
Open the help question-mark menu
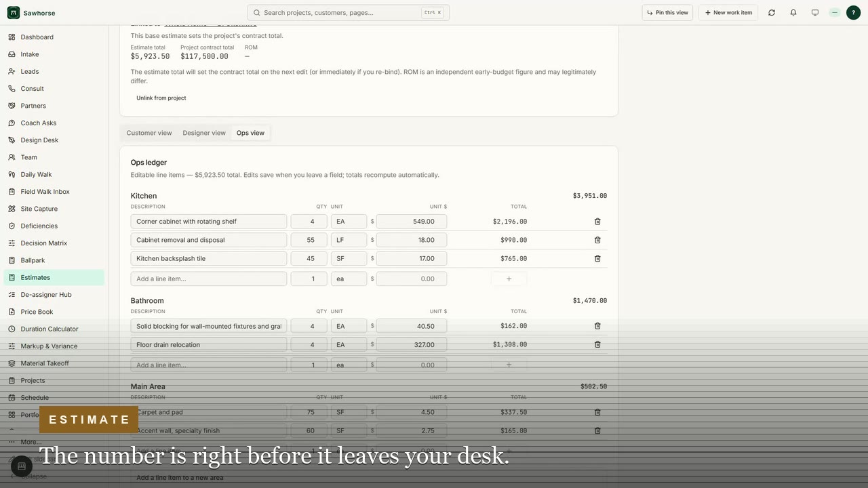click(853, 13)
